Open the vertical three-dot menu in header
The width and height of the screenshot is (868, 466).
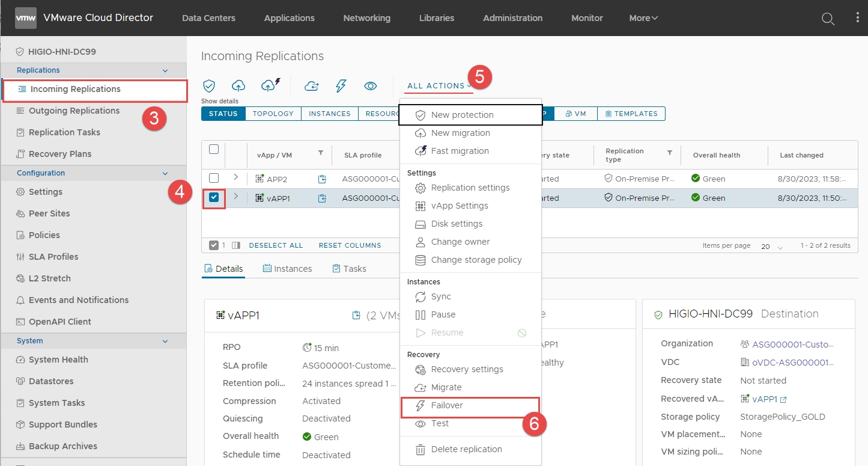point(857,18)
